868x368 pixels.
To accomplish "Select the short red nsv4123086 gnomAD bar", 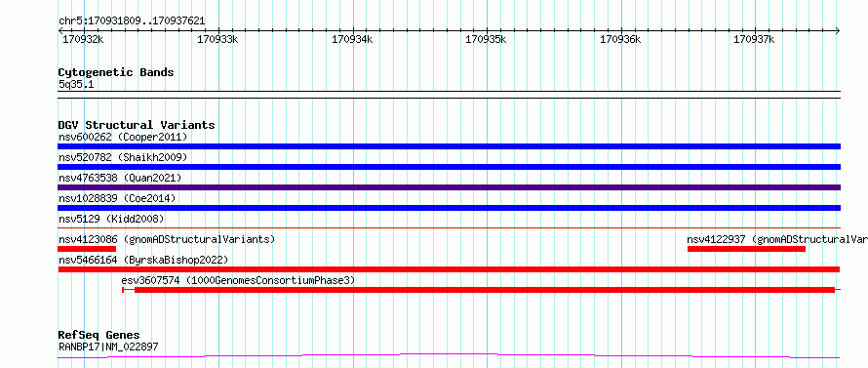I will pos(87,249).
